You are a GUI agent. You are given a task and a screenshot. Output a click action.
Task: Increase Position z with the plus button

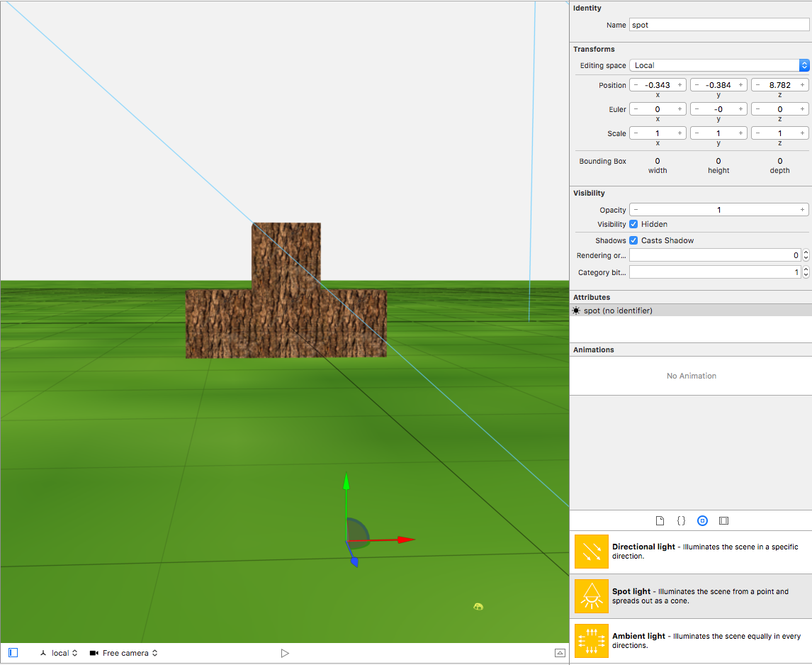point(802,85)
